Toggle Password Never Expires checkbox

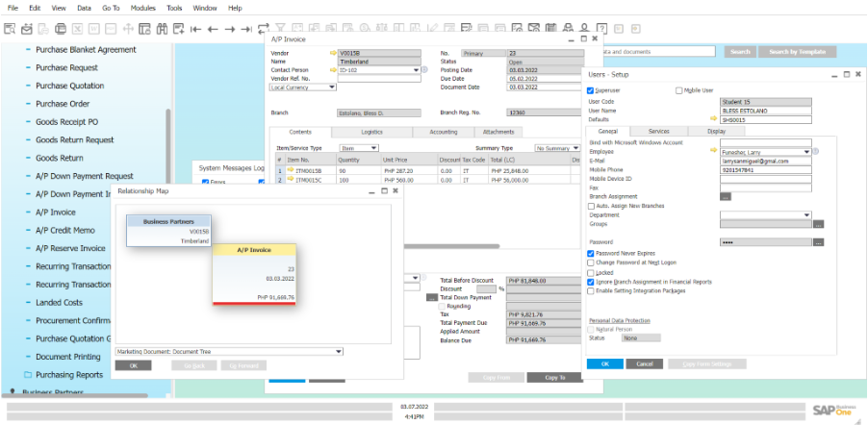tap(590, 253)
